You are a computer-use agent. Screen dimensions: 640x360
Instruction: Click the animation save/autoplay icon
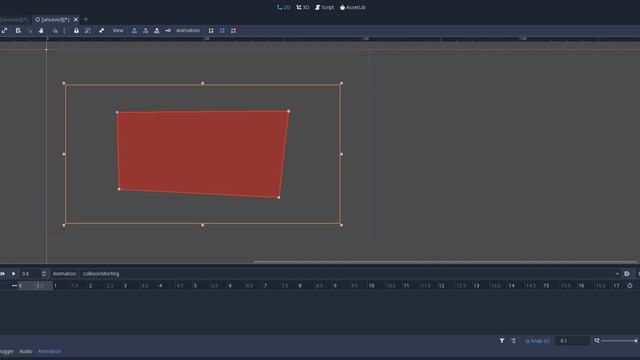(627, 274)
